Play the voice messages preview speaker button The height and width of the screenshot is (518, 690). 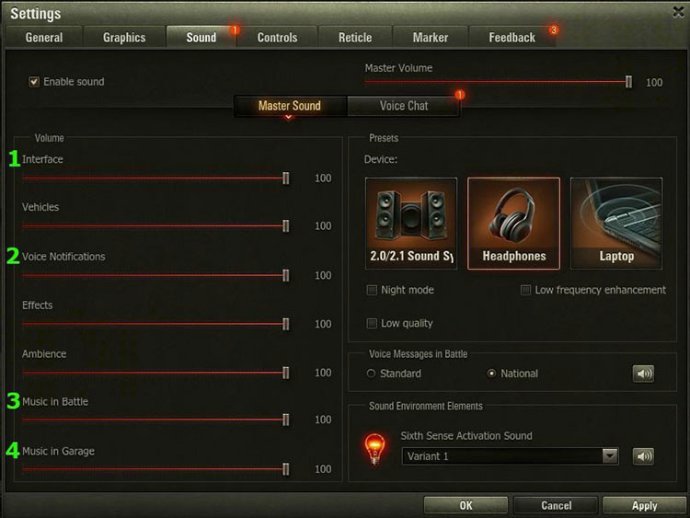coord(643,374)
